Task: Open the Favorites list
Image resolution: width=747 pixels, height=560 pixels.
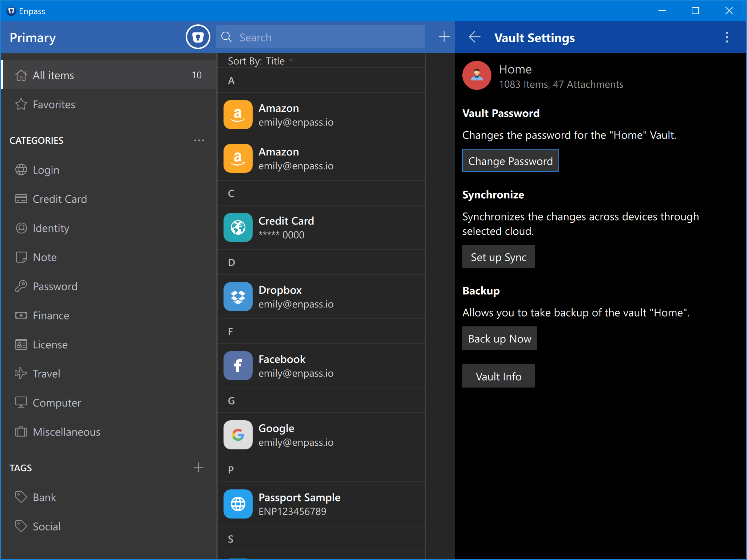Action: [x=108, y=104]
